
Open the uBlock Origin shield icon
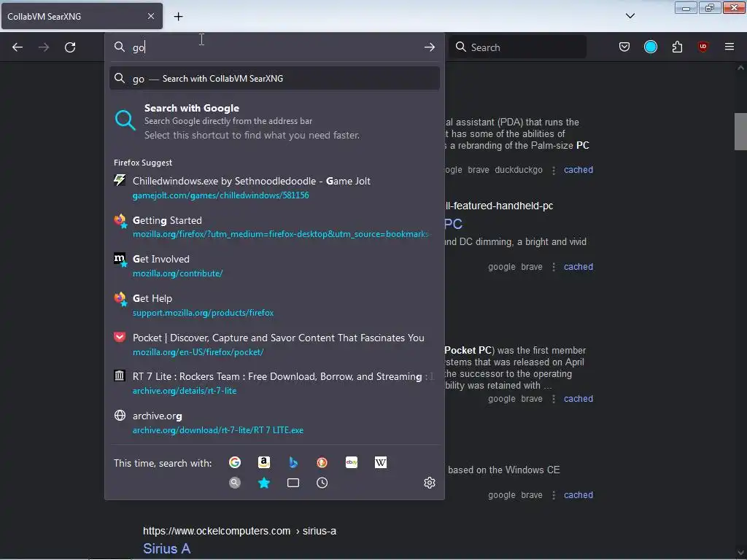pos(703,47)
